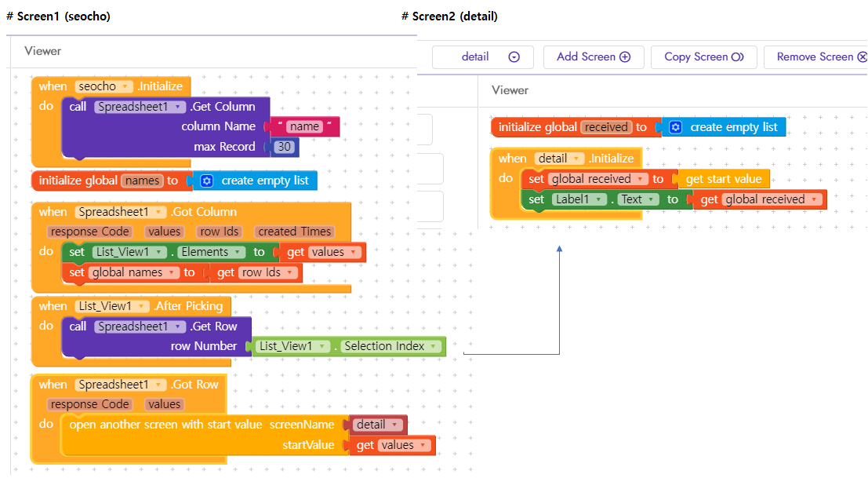Open the get values dropdown in Got Column
This screenshot has height=478, width=868.
334,253
